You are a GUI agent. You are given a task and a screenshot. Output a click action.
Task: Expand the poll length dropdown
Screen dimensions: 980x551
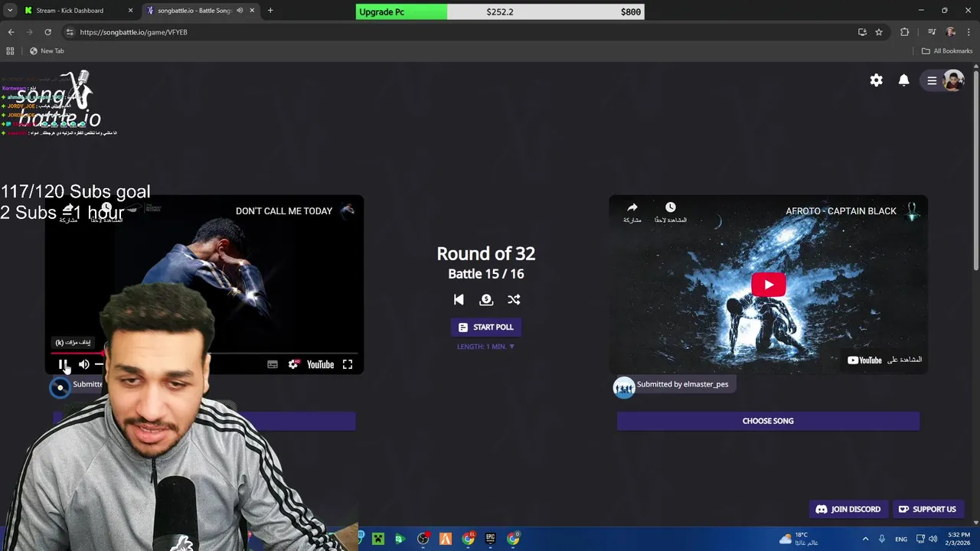click(x=485, y=347)
